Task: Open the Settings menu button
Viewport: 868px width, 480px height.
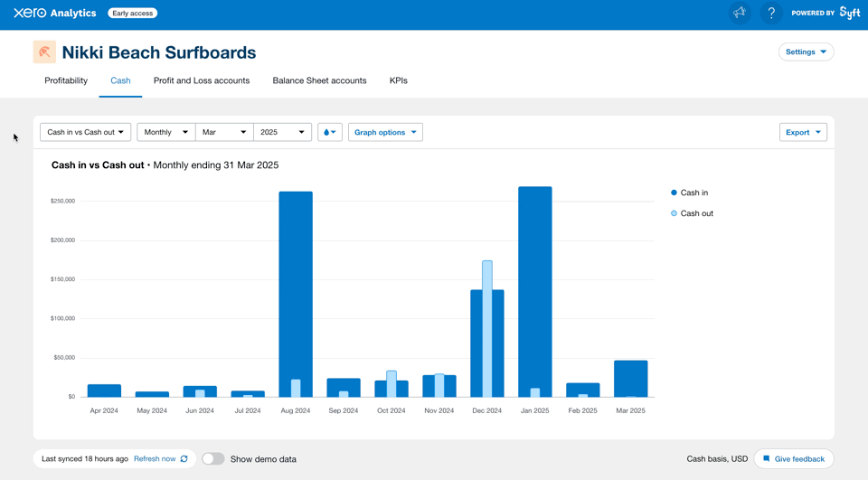Action: (x=806, y=52)
